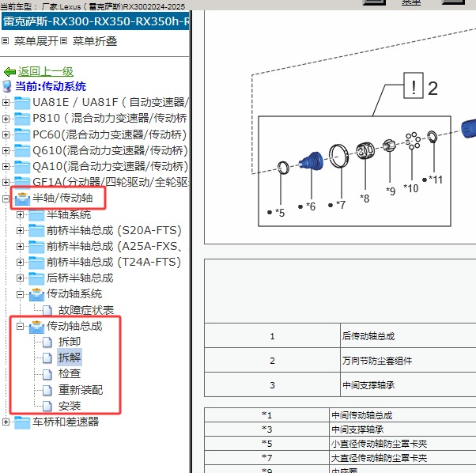The width and height of the screenshot is (476, 473).
Task: Click the UA81E / UA81F folder icon
Action: click(22, 103)
